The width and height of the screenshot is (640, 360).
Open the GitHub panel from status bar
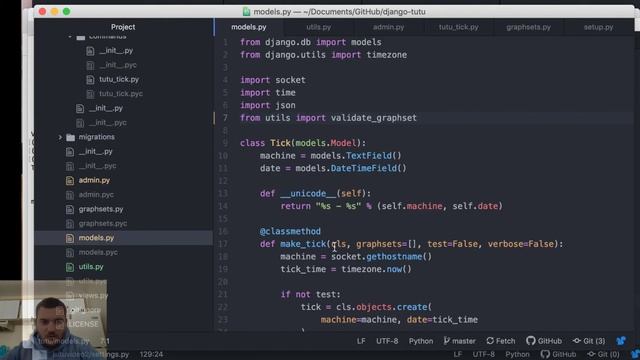[x=544, y=341]
